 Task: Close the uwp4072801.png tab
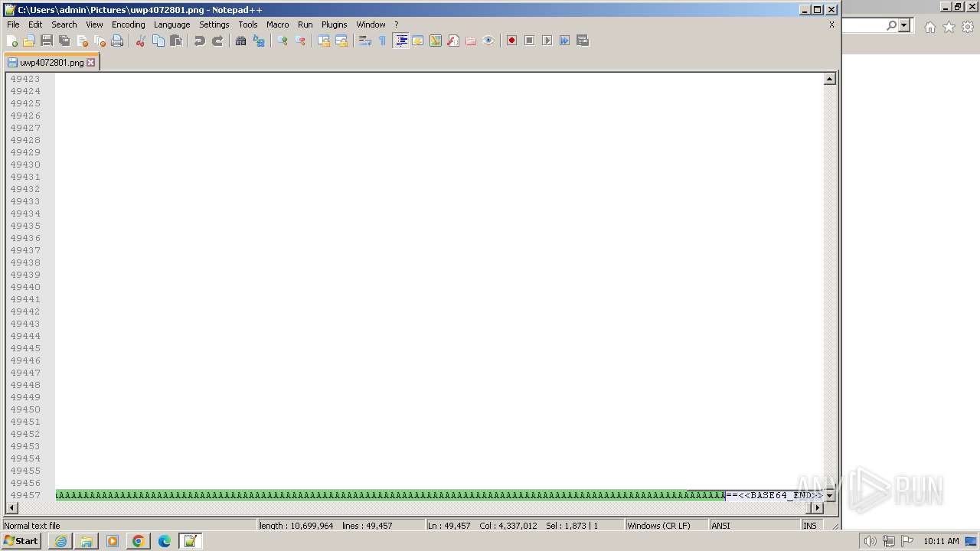pyautogui.click(x=91, y=63)
